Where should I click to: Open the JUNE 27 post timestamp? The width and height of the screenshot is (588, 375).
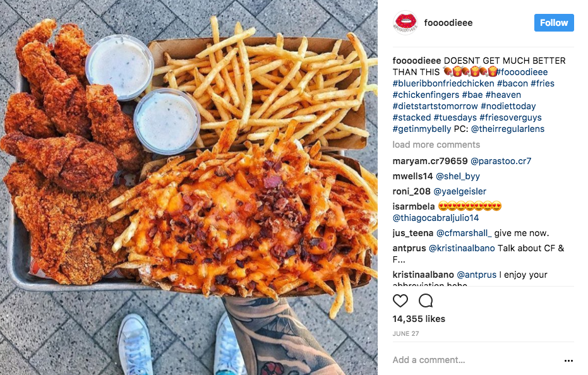(405, 334)
